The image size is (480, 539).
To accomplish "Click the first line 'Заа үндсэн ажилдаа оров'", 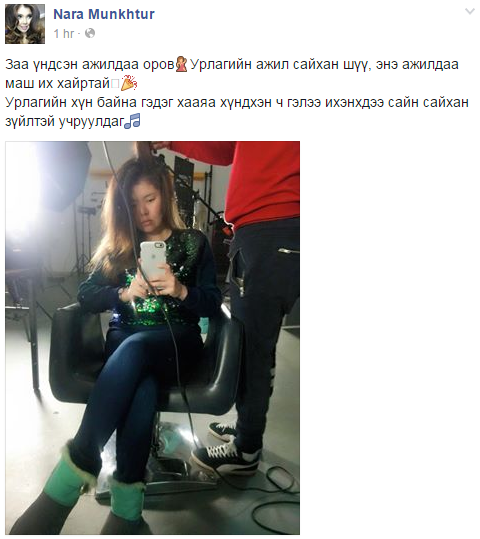I will point(90,64).
